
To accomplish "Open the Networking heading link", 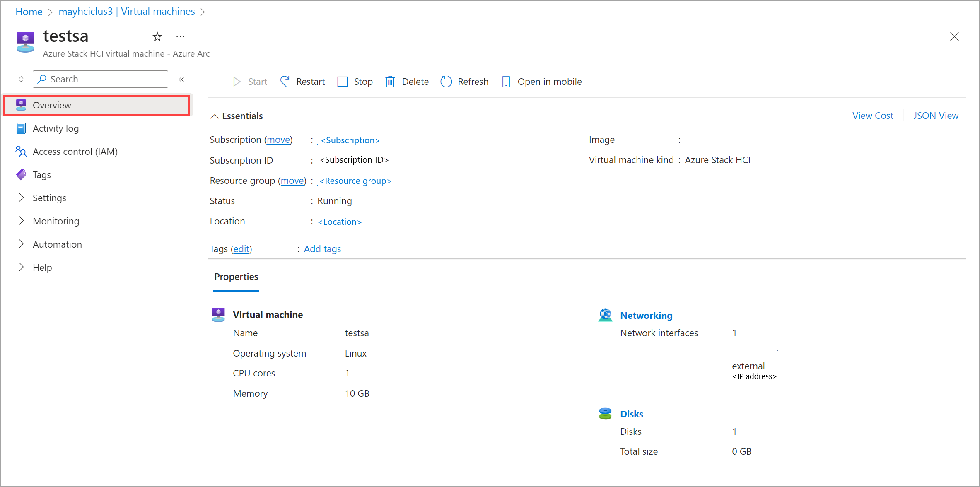I will [x=646, y=316].
